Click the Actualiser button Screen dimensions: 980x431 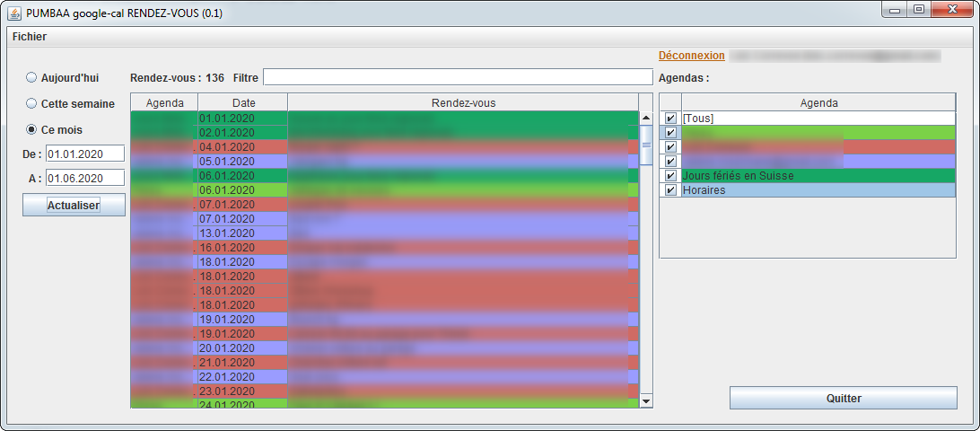(x=74, y=206)
